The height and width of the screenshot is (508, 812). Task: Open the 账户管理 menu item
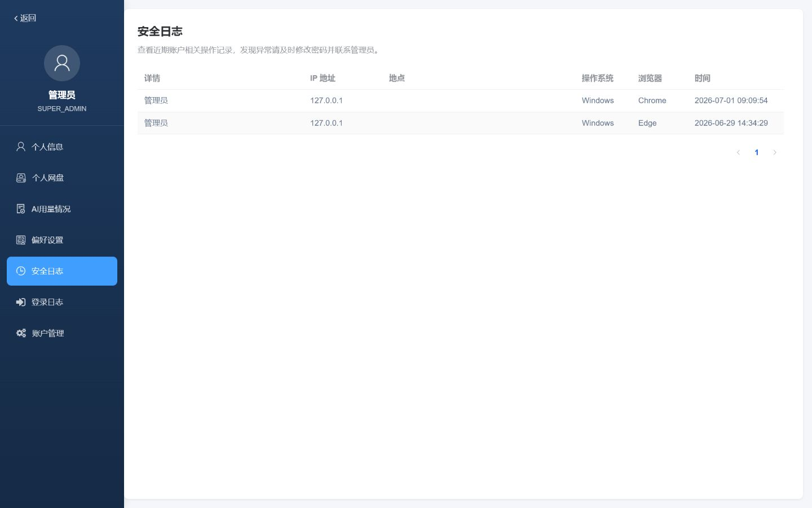point(62,333)
